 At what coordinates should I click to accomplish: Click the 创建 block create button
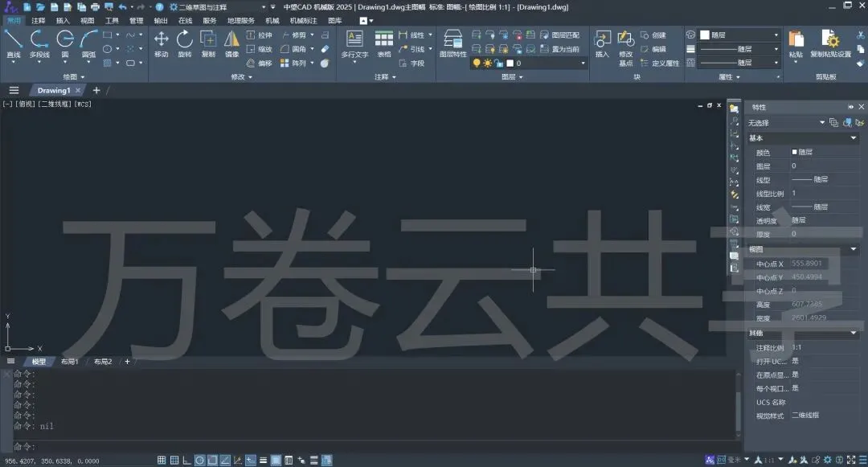tap(653, 35)
